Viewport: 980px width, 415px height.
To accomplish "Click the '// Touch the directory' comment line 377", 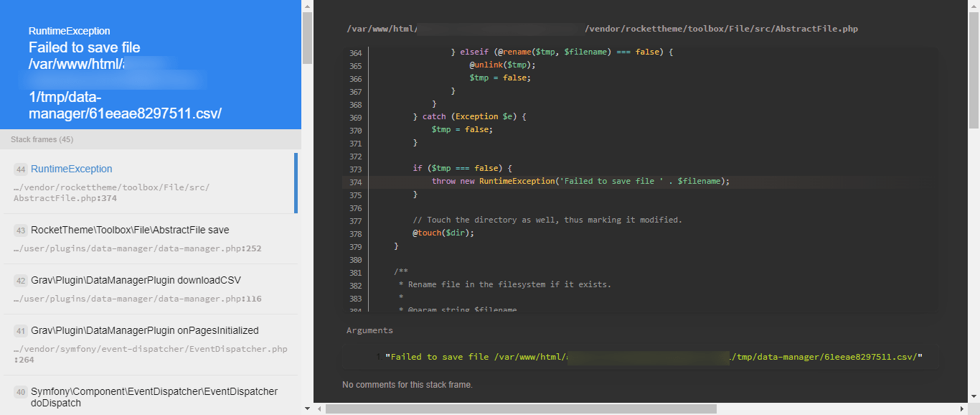I will pos(547,220).
